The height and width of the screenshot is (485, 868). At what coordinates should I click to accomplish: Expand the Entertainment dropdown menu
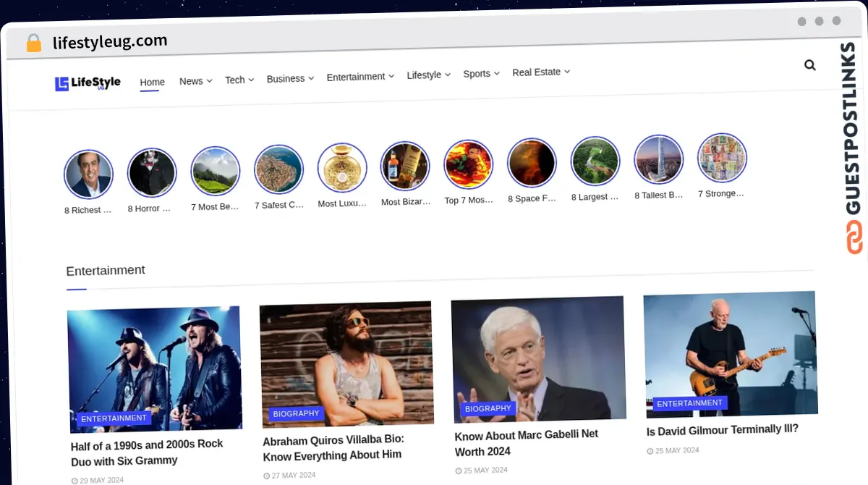(359, 77)
